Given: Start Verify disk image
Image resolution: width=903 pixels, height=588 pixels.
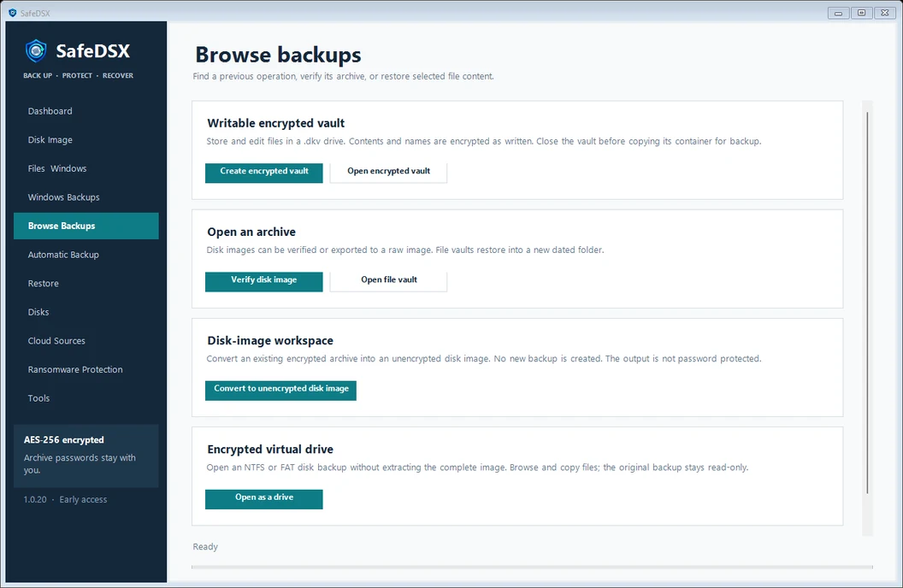Looking at the screenshot, I should click(x=263, y=281).
